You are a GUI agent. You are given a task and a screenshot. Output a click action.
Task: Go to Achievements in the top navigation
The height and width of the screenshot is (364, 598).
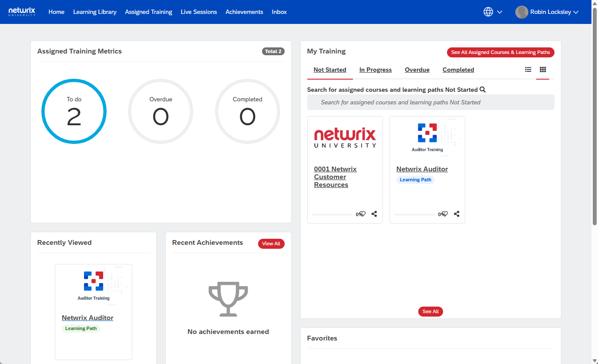click(244, 12)
